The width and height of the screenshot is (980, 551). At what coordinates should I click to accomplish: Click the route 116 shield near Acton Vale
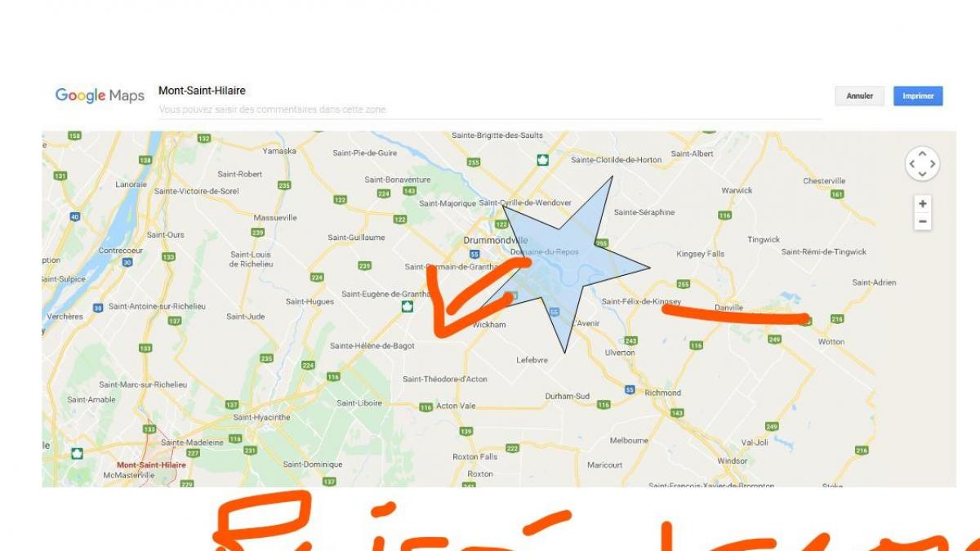point(425,407)
